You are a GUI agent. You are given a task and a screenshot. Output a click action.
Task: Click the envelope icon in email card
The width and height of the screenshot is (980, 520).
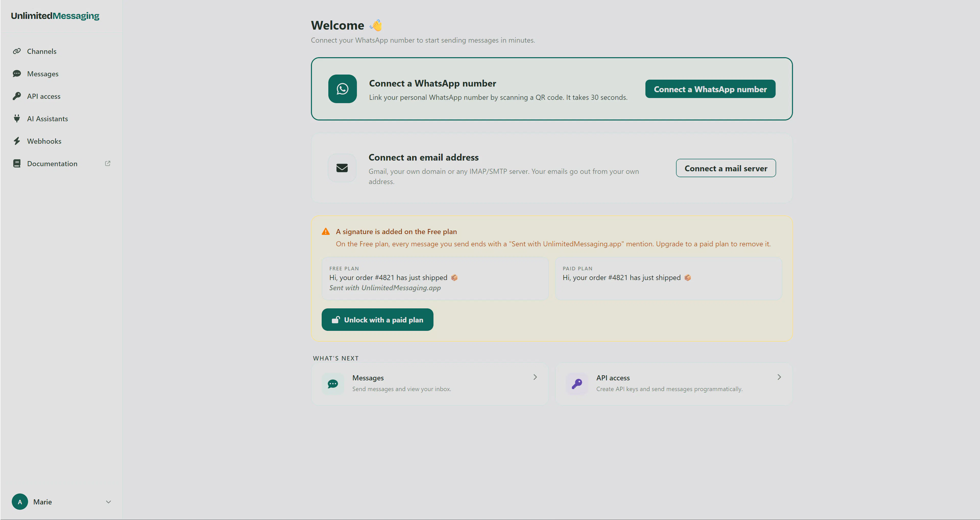point(342,168)
